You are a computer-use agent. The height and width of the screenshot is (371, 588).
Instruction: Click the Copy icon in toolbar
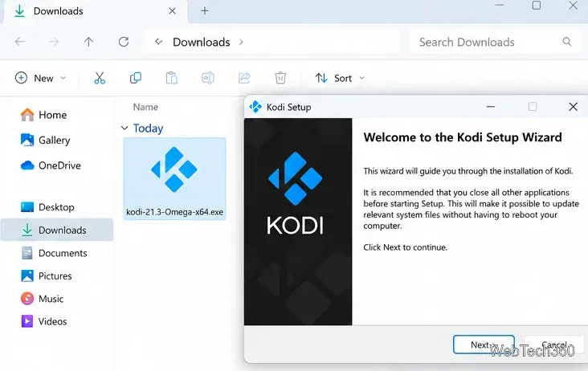click(136, 78)
